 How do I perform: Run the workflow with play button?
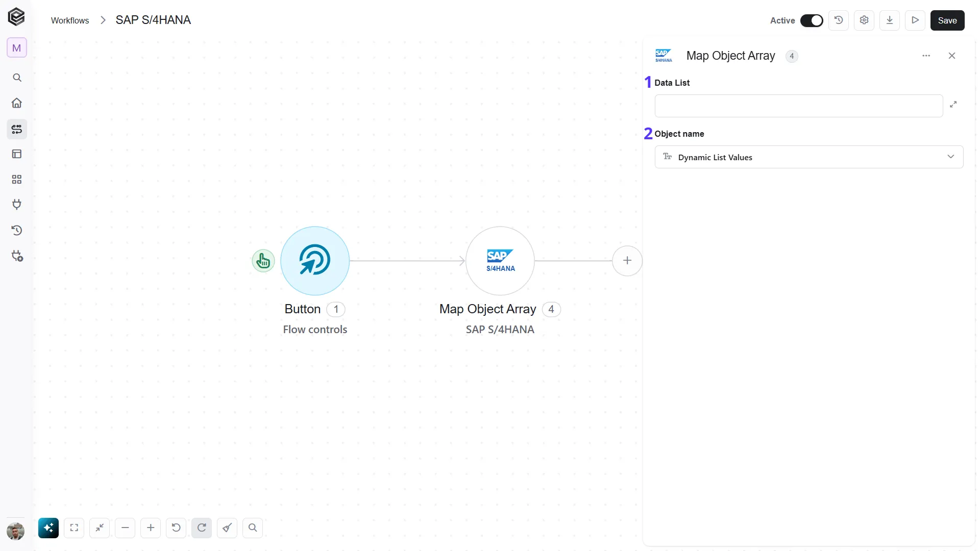point(915,20)
